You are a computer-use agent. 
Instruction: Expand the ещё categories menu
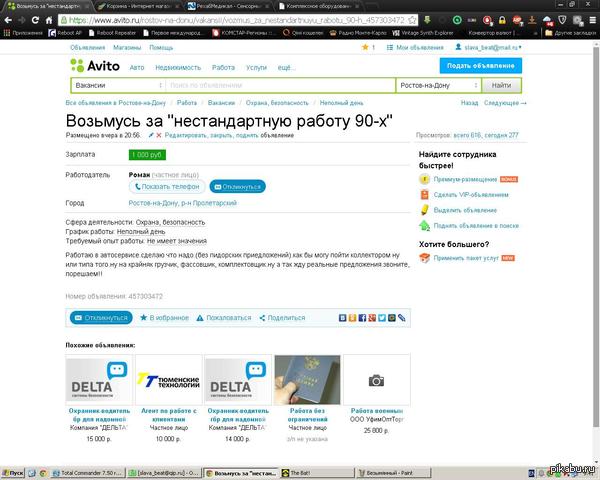[x=286, y=67]
